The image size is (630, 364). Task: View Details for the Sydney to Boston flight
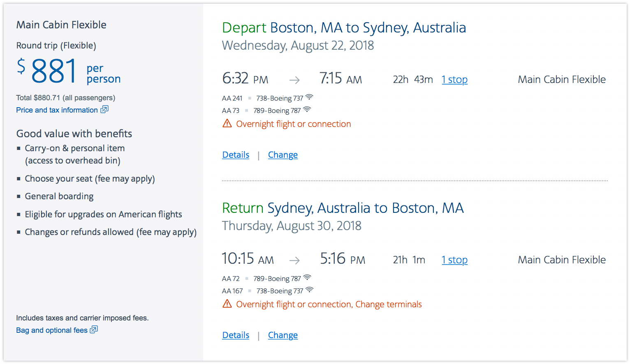(x=236, y=335)
